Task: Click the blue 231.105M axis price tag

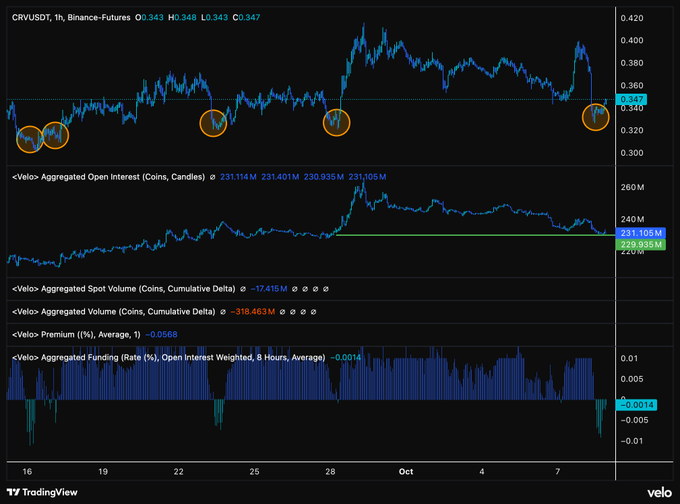Action: (641, 233)
